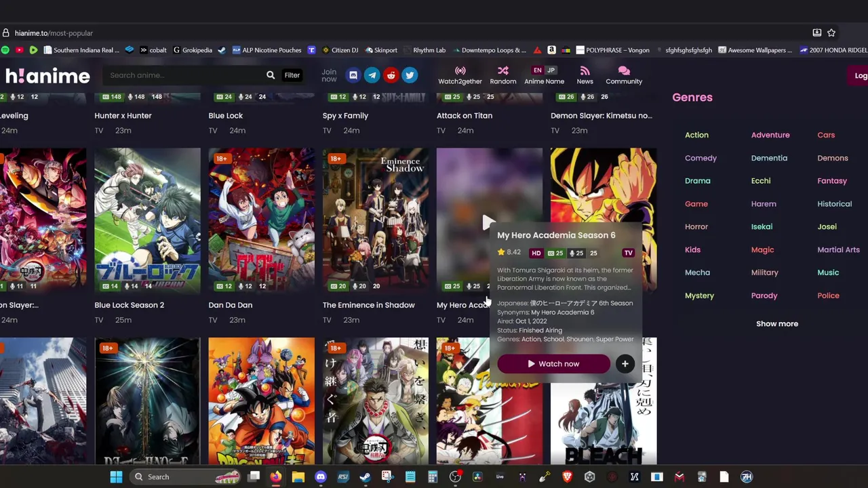Click the Attack on Titan title
Viewport: 868px width, 488px height.
coord(465,116)
